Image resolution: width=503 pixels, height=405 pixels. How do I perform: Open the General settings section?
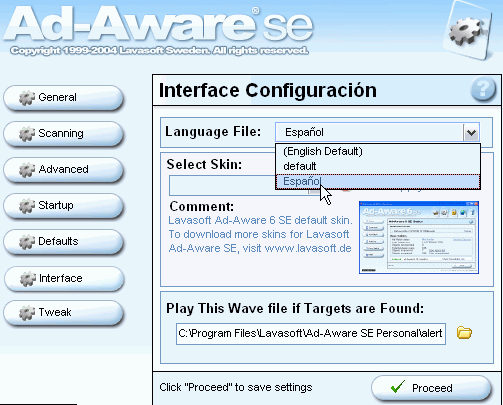click(x=63, y=97)
